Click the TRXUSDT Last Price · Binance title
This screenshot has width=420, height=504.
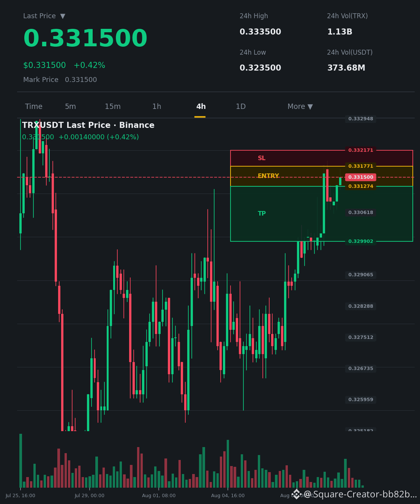(x=88, y=126)
